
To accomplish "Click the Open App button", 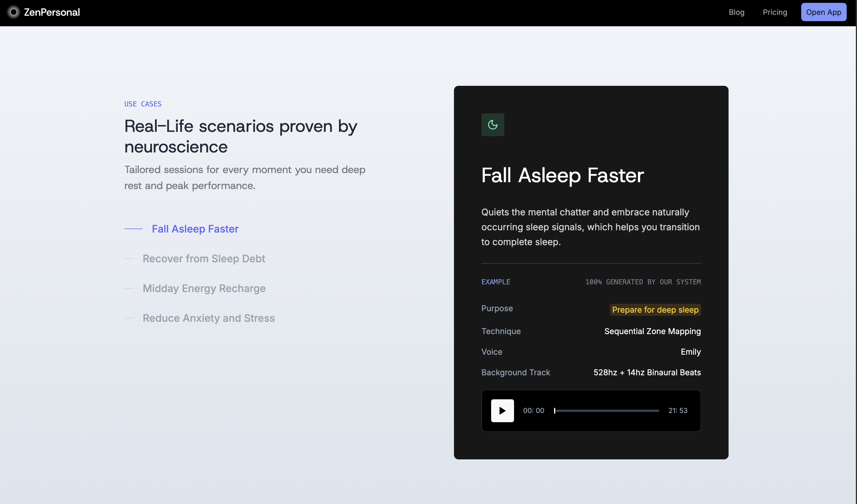I will click(x=823, y=12).
